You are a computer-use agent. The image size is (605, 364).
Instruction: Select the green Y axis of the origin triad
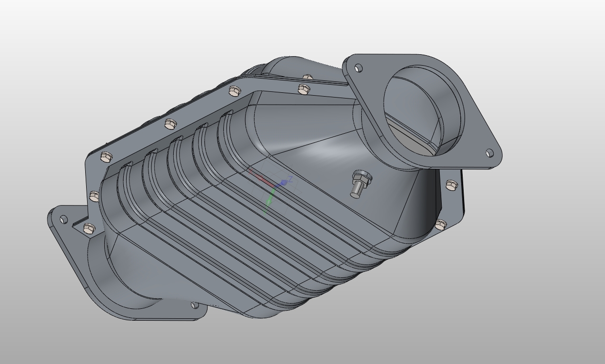(x=270, y=197)
